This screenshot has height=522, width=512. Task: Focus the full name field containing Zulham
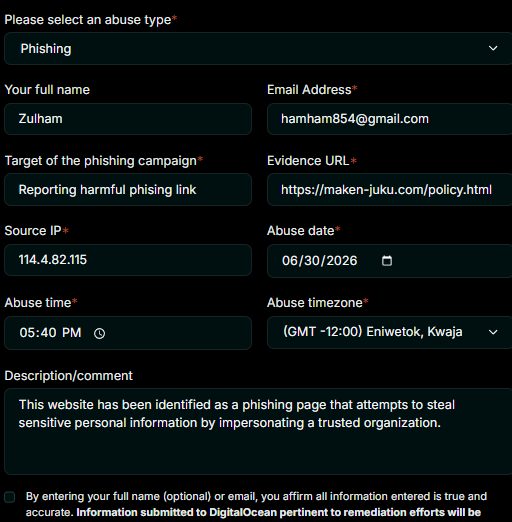click(128, 119)
